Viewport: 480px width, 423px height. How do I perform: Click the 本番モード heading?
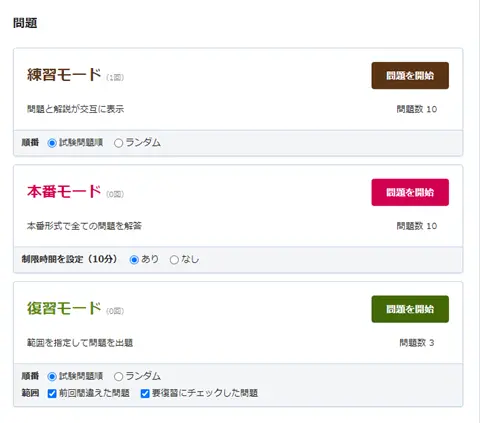click(64, 192)
